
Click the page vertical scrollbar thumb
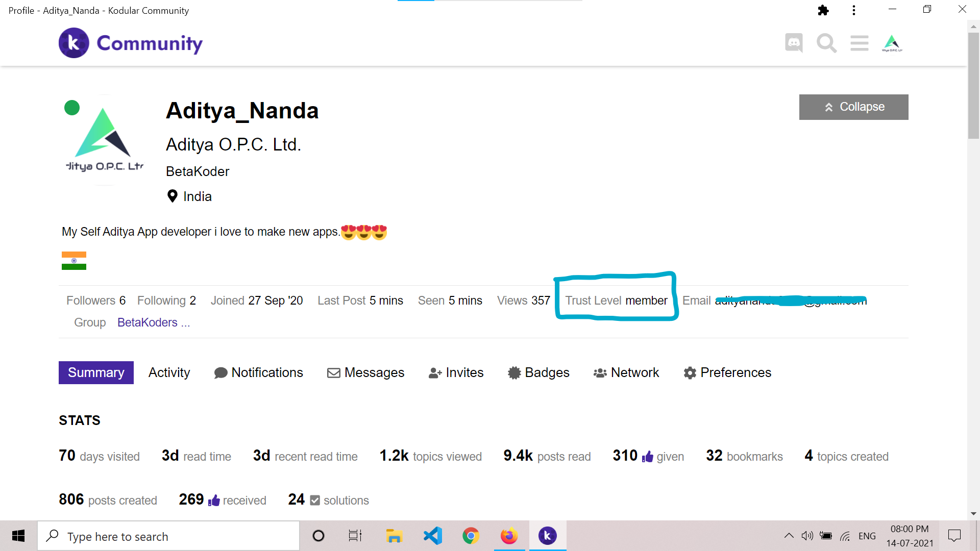[973, 87]
